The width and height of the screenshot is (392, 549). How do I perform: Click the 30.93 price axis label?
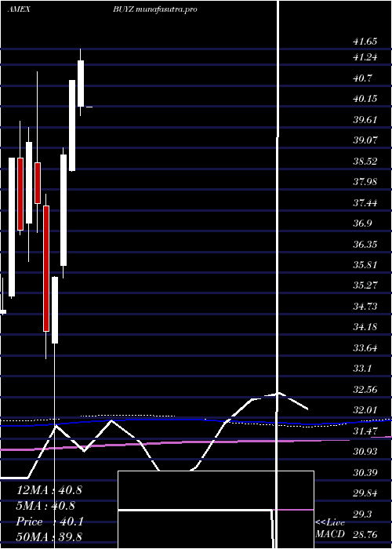pyautogui.click(x=365, y=452)
